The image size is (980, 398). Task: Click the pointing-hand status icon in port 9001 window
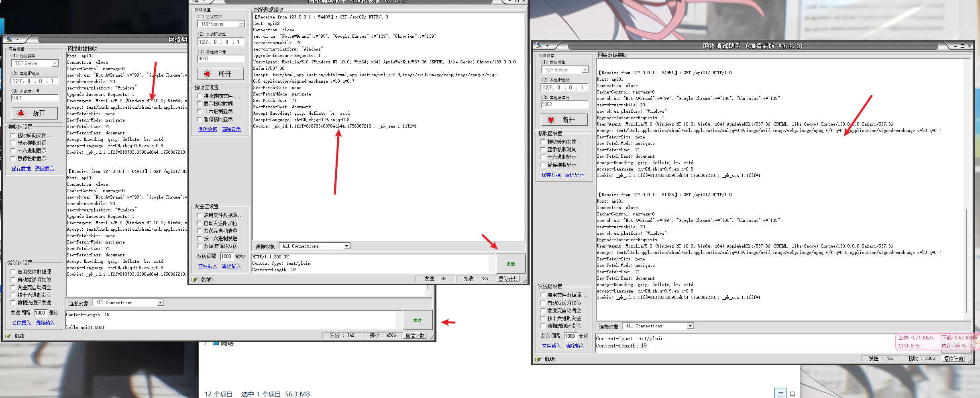8,336
